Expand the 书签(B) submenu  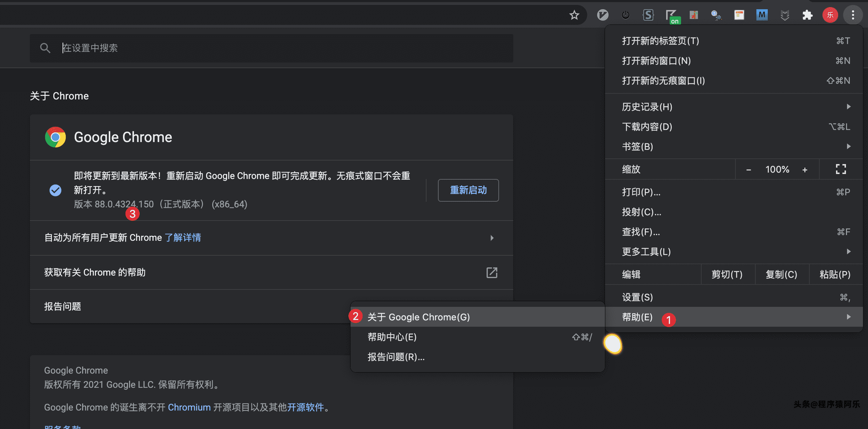[734, 146]
